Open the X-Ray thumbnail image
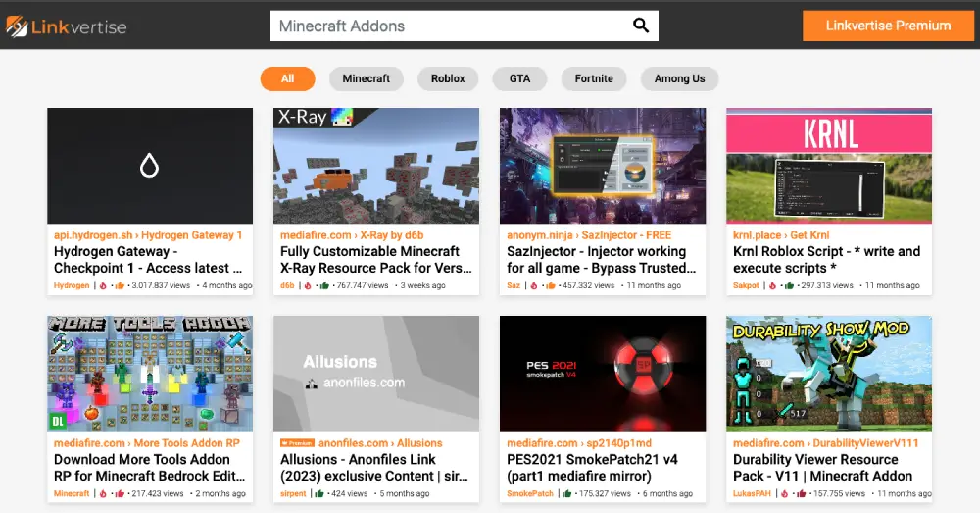 [376, 166]
